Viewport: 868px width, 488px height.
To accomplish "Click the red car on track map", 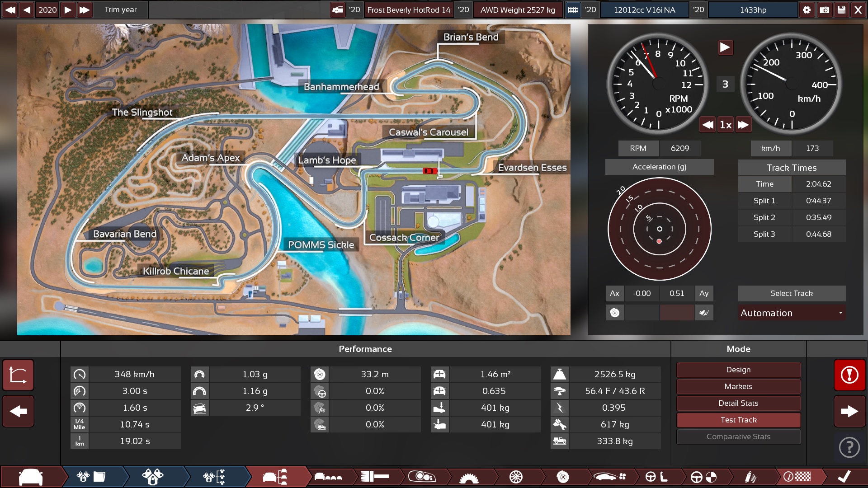I will (429, 170).
